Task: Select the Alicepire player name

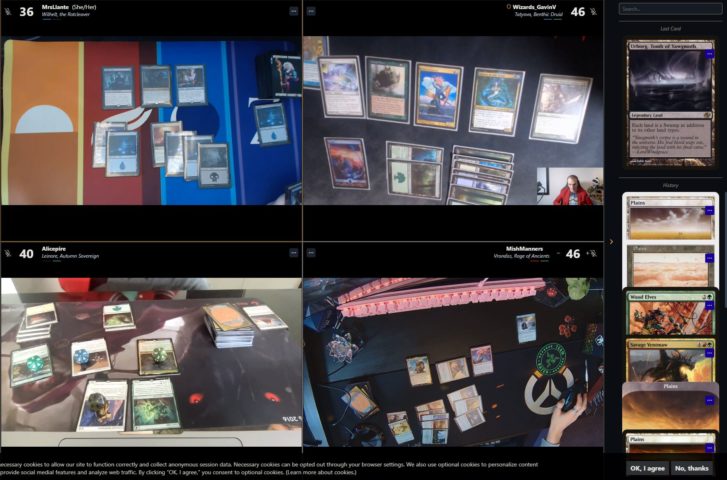Action: coord(53,249)
